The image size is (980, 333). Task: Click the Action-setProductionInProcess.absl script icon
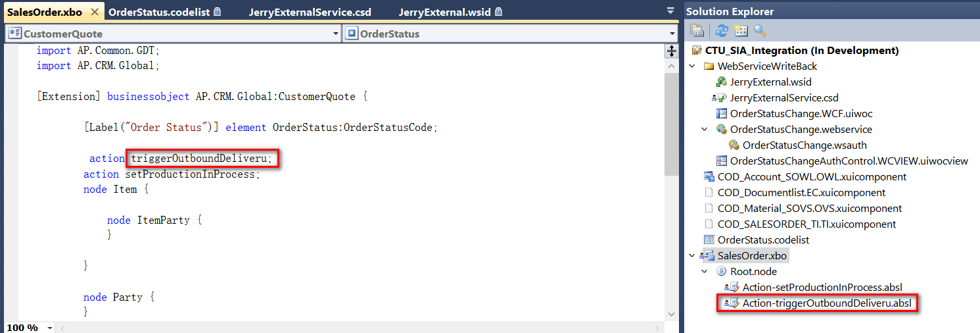(732, 288)
